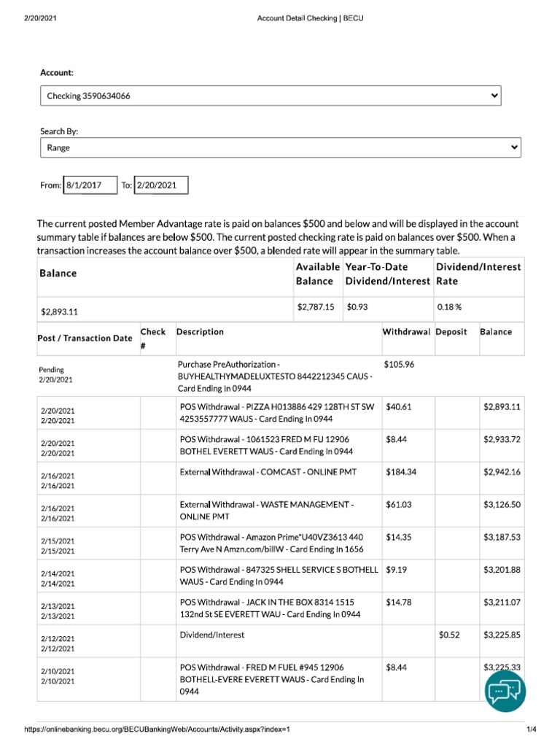Open the live chat bubble icon

pos(505,691)
